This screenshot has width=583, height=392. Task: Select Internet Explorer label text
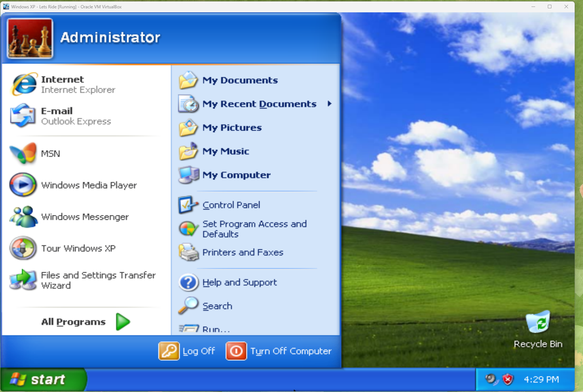78,90
